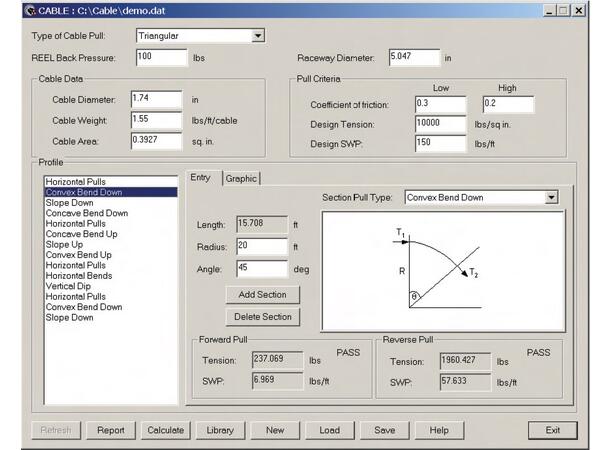The width and height of the screenshot is (610, 450).
Task: Click the Length field showing 15.708
Action: tap(262, 224)
